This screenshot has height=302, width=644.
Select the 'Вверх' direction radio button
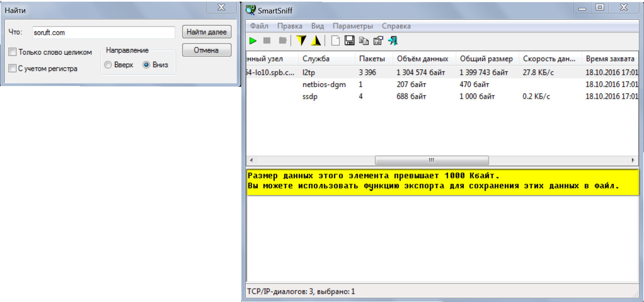pos(108,65)
